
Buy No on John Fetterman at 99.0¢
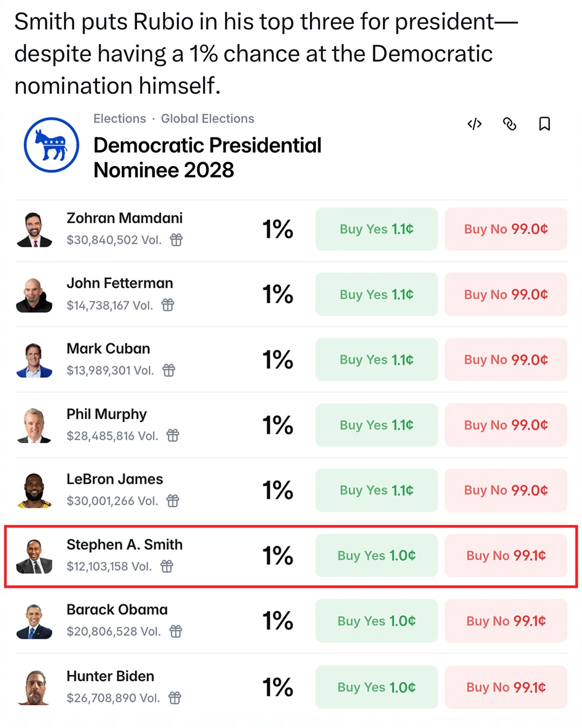505,294
